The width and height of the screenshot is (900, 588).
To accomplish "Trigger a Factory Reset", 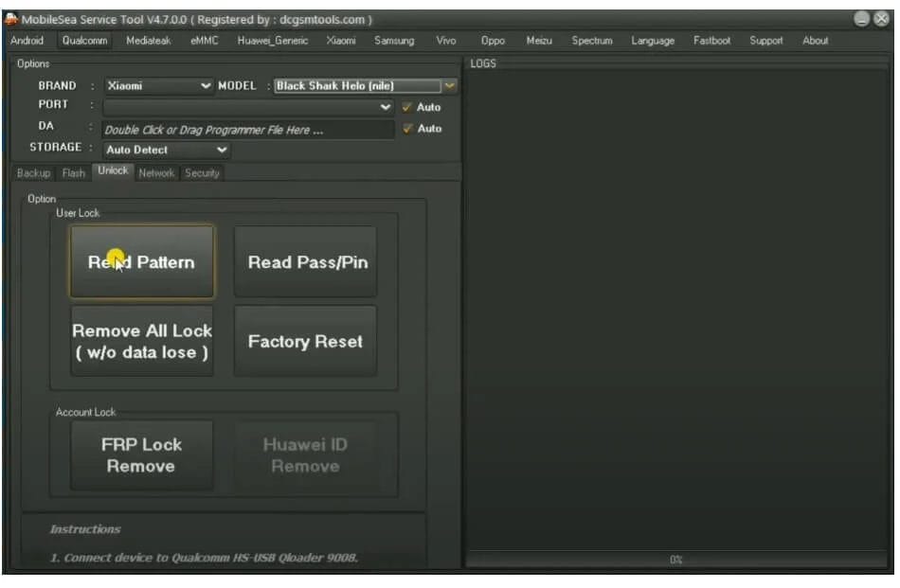I will (x=305, y=341).
